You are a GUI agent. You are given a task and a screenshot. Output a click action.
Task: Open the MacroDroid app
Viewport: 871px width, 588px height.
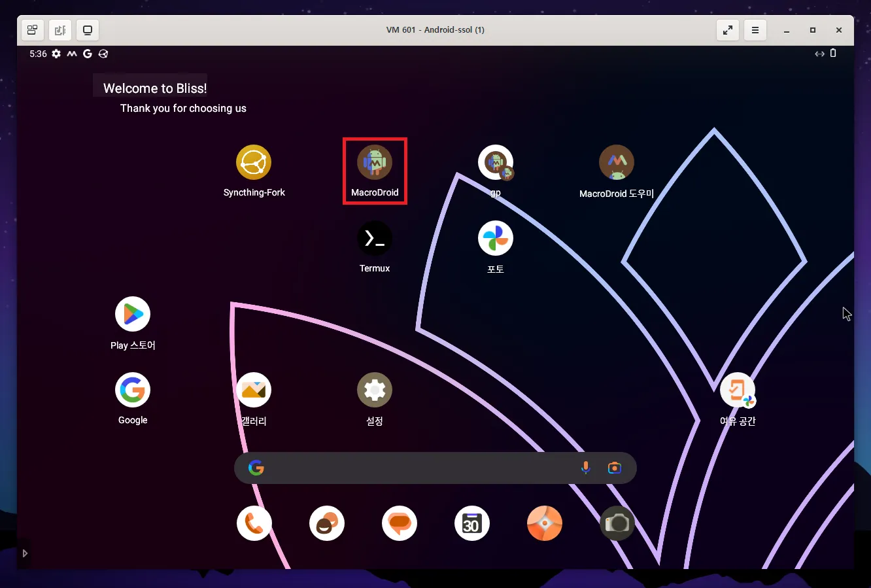375,162
